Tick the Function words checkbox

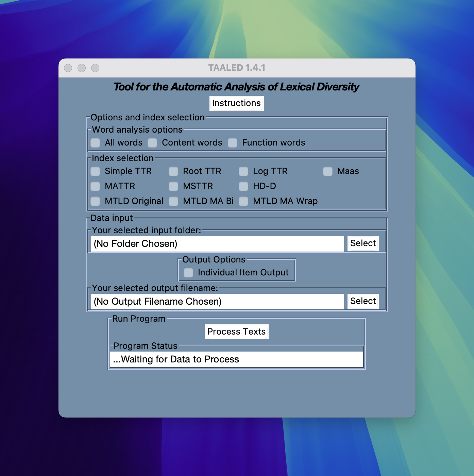[233, 143]
